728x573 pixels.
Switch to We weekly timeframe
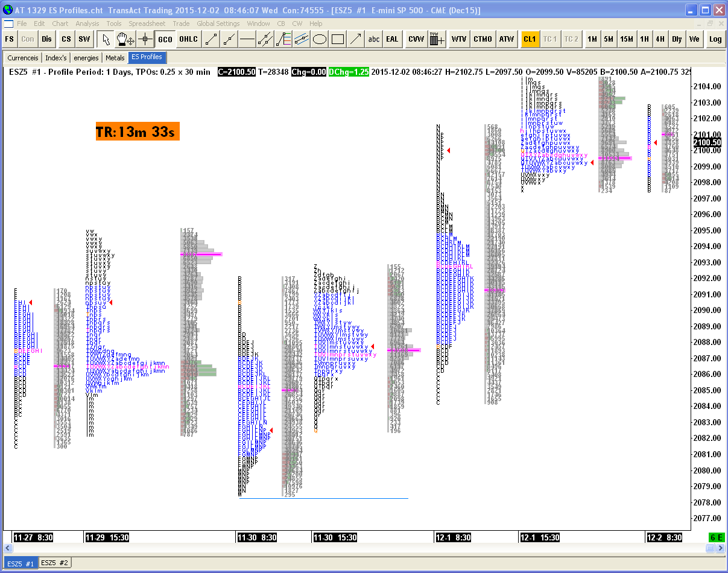pos(694,39)
